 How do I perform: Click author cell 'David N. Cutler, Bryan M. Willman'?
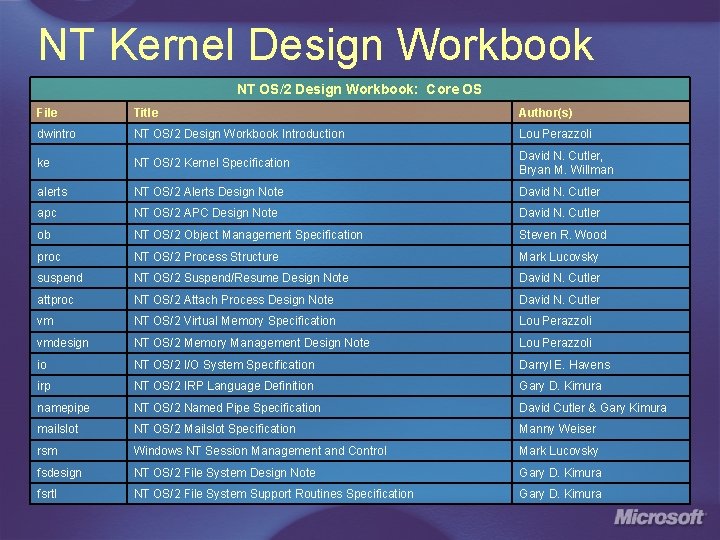[601, 163]
